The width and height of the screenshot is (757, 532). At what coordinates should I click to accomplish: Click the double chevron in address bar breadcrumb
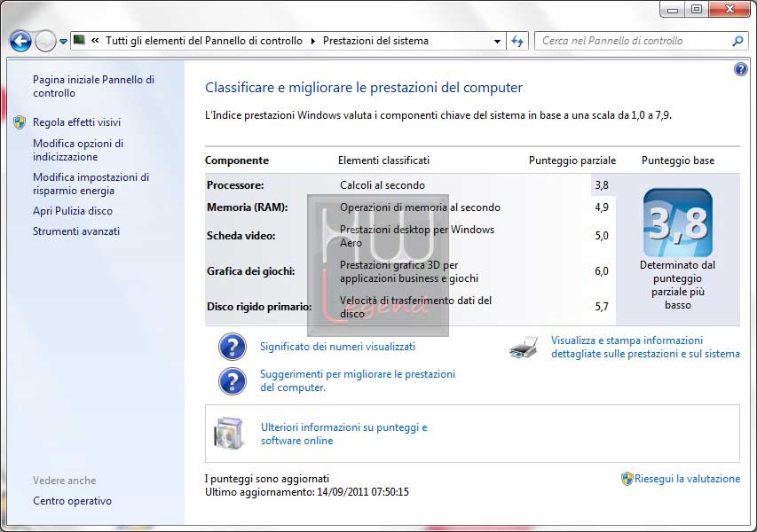click(x=95, y=41)
